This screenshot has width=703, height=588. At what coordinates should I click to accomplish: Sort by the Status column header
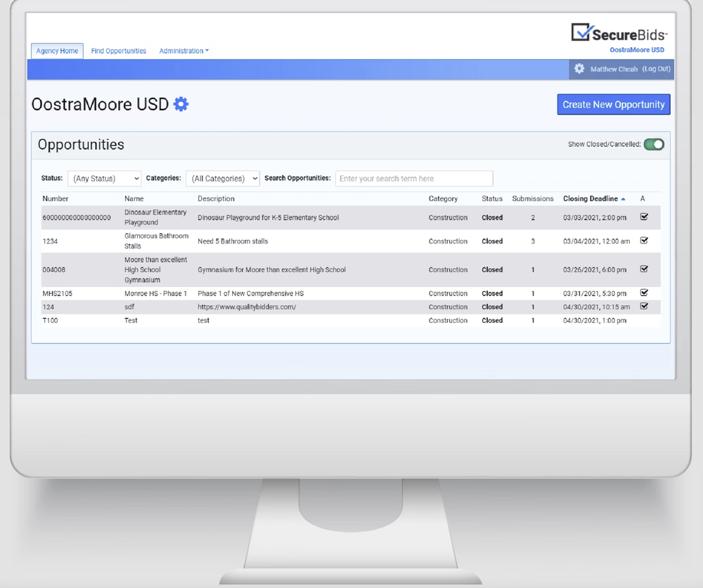pyautogui.click(x=492, y=198)
